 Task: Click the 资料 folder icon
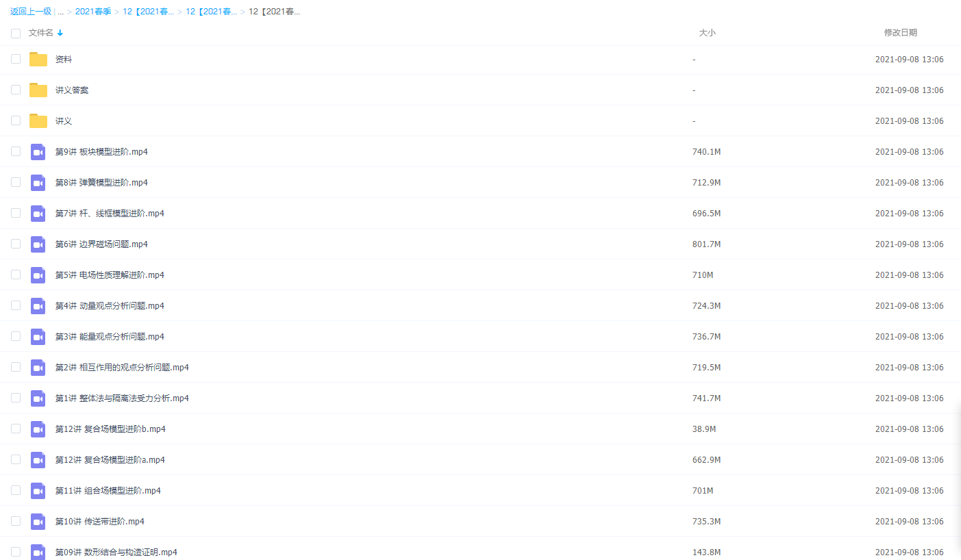coord(38,60)
